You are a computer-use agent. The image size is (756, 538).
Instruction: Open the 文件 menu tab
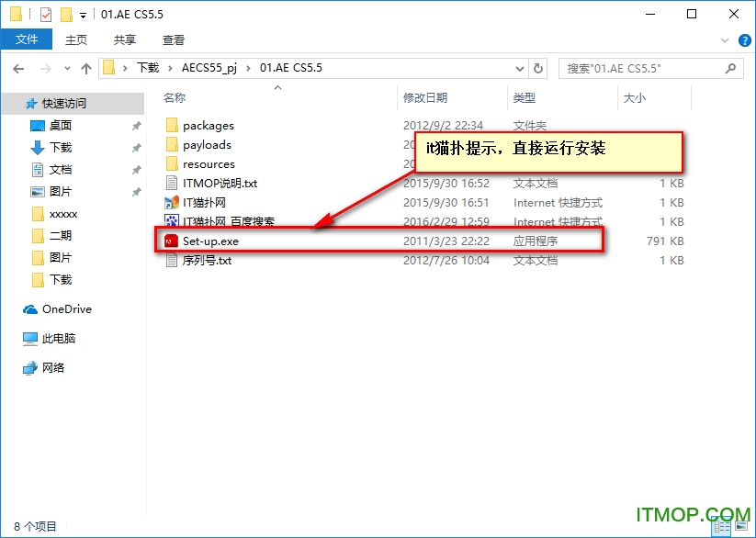tap(26, 39)
